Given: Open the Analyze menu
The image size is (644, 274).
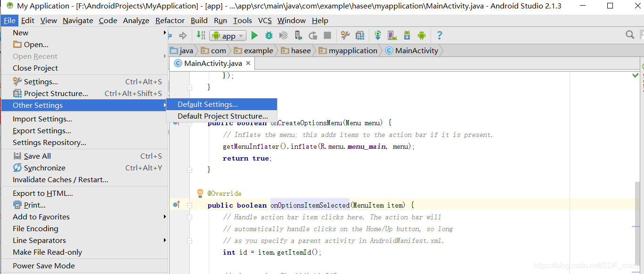Looking at the screenshot, I should point(136,21).
